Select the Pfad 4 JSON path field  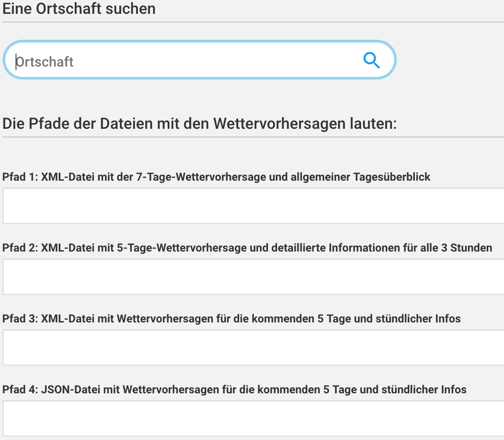tap(253, 418)
